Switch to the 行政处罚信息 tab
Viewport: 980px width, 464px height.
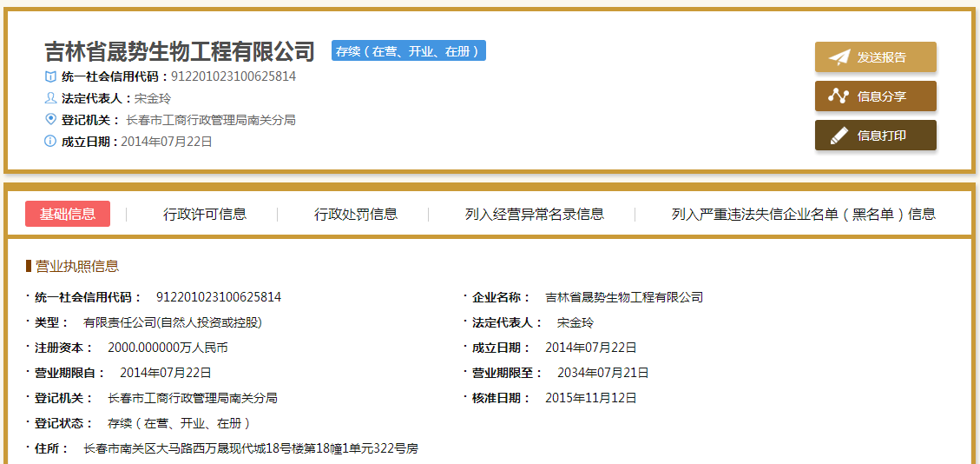pyautogui.click(x=356, y=214)
